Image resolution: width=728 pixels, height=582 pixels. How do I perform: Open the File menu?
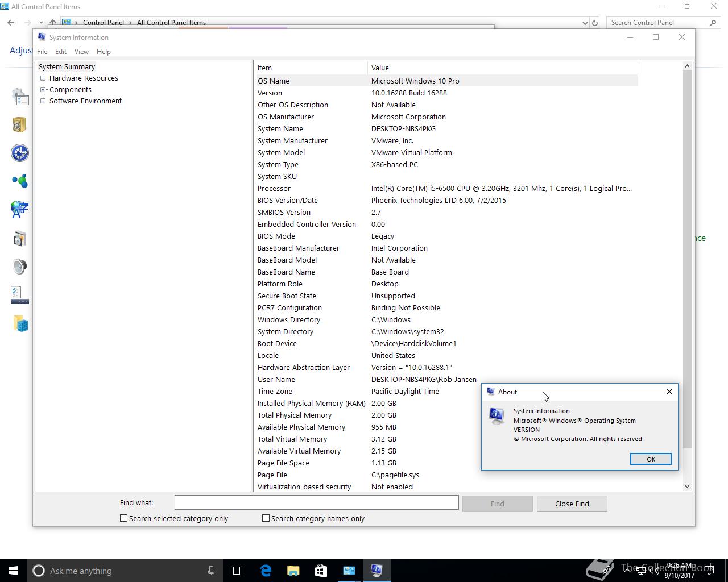(42, 52)
